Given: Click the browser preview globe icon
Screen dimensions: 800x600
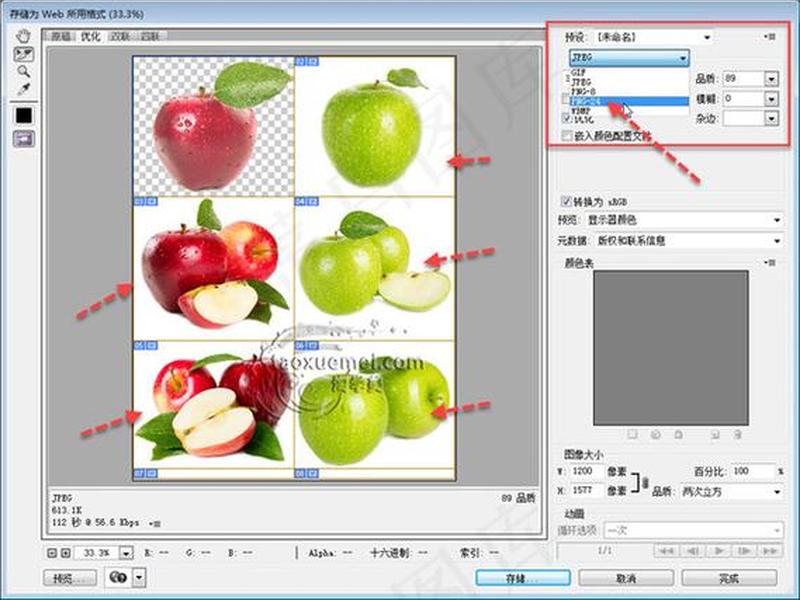Looking at the screenshot, I should 118,578.
